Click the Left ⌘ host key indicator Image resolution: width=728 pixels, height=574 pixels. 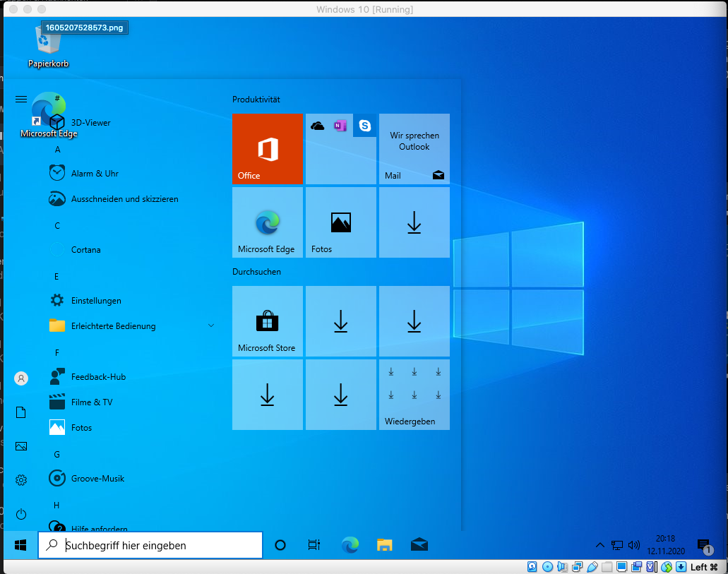coord(704,567)
